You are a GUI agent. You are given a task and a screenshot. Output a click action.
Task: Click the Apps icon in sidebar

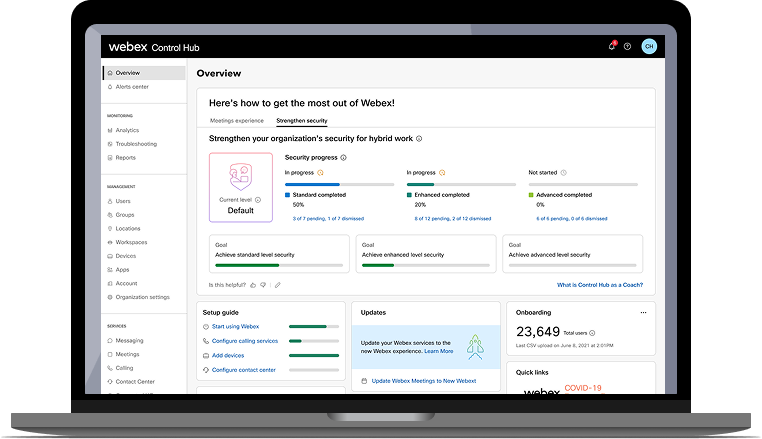(x=110, y=269)
